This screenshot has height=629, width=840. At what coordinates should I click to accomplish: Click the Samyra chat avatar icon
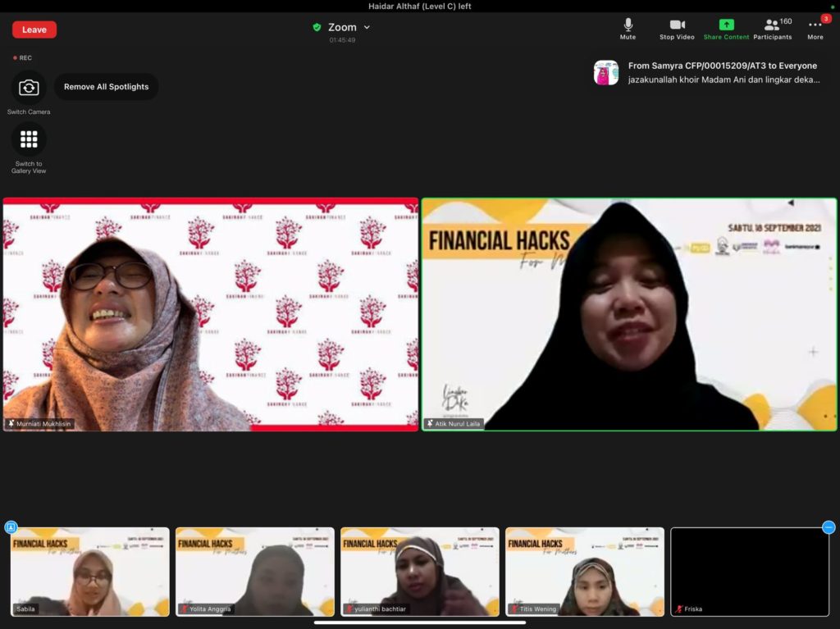click(606, 73)
